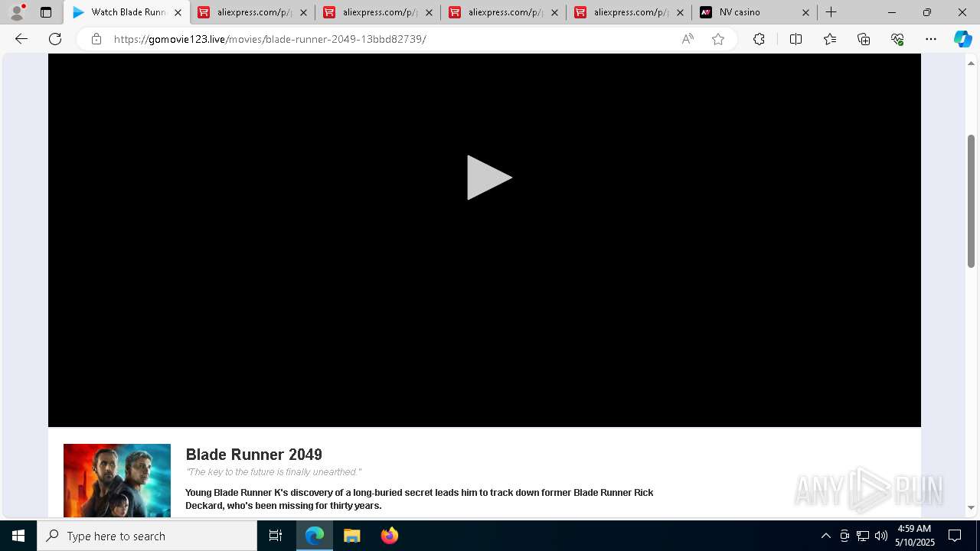Close the second aliexpress tab
The height and width of the screenshot is (551, 980).
point(429,12)
